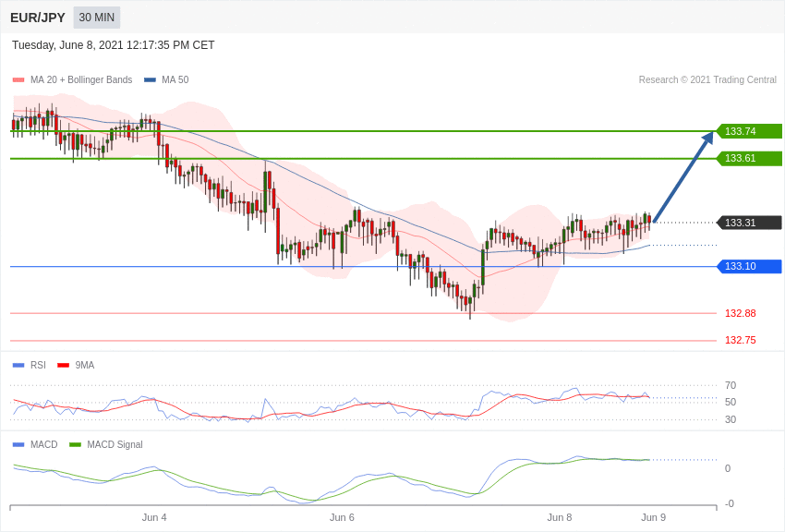
Task: Click the RSI 50 axis value
Action: (731, 402)
